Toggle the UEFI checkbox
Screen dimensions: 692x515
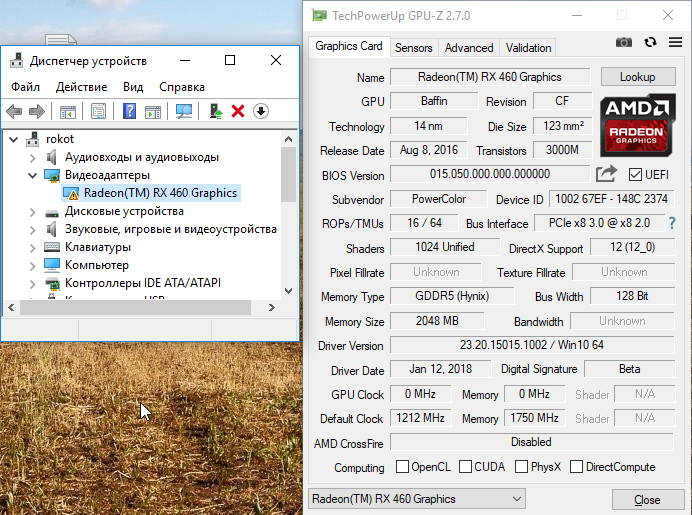tap(635, 175)
